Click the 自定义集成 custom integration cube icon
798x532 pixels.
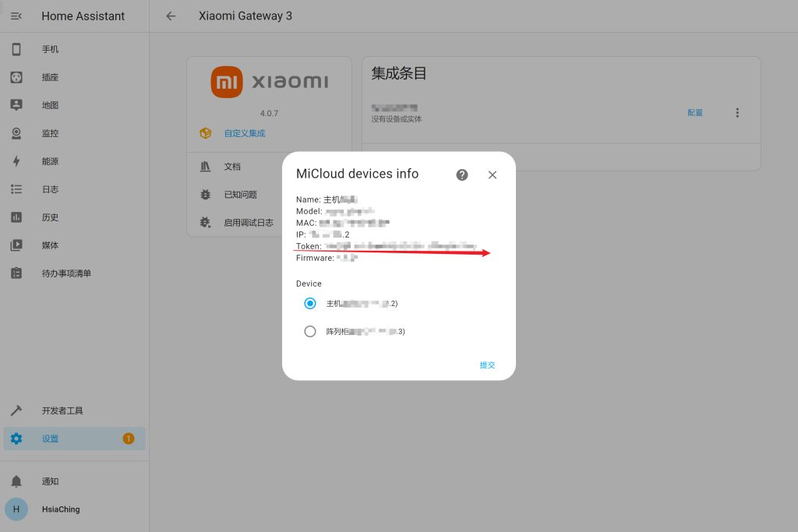point(206,133)
